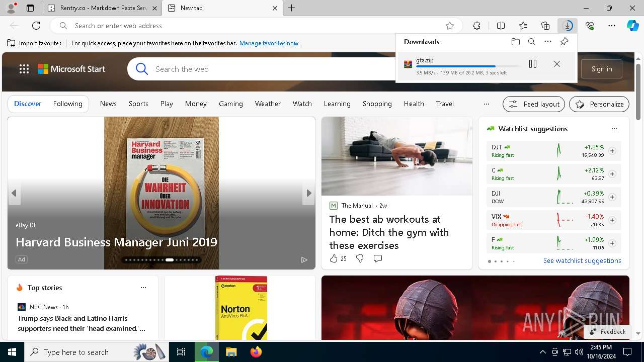The image size is (644, 362).
Task: Open Edge Settings and more menu
Action: (612, 26)
